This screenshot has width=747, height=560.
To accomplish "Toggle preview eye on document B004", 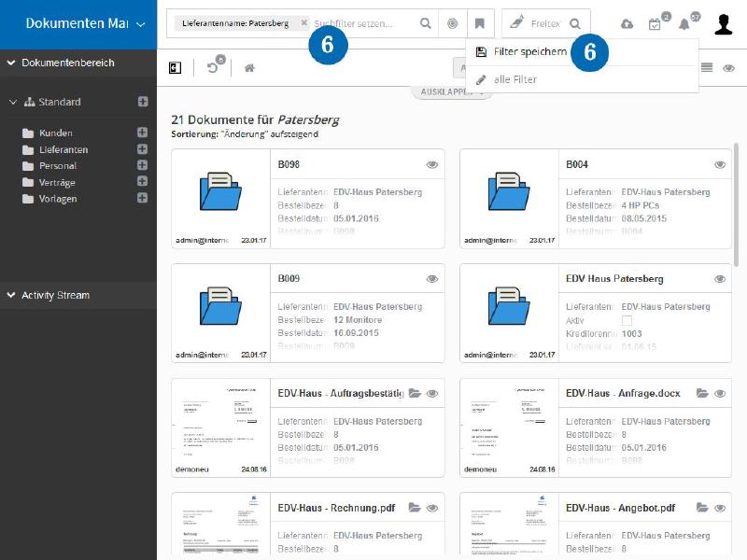I will pyautogui.click(x=720, y=164).
